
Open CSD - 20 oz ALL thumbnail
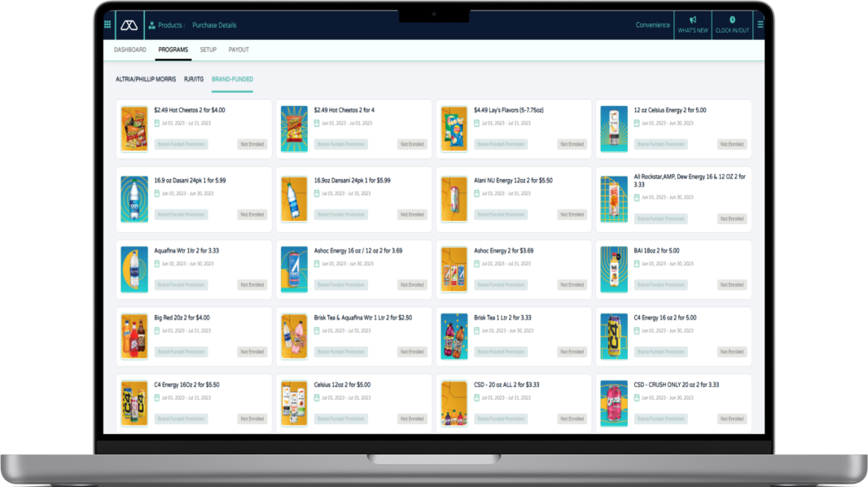point(454,403)
